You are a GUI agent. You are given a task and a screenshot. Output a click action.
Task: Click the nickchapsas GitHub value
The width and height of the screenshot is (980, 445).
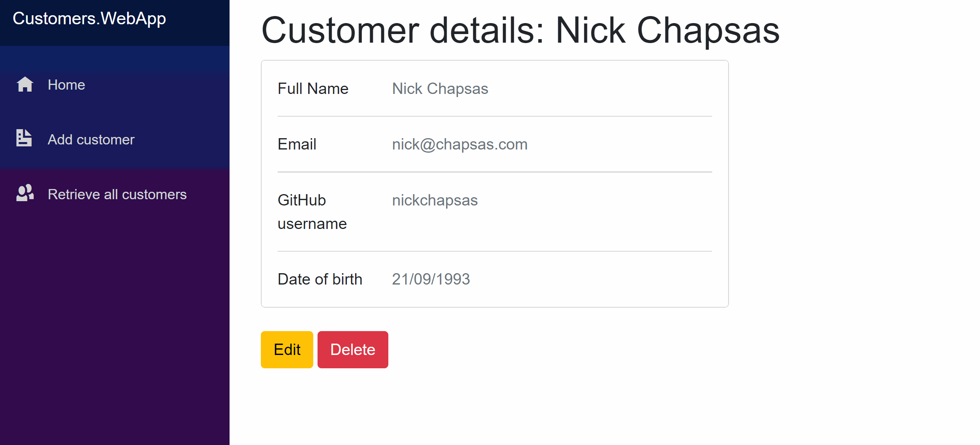(x=435, y=200)
